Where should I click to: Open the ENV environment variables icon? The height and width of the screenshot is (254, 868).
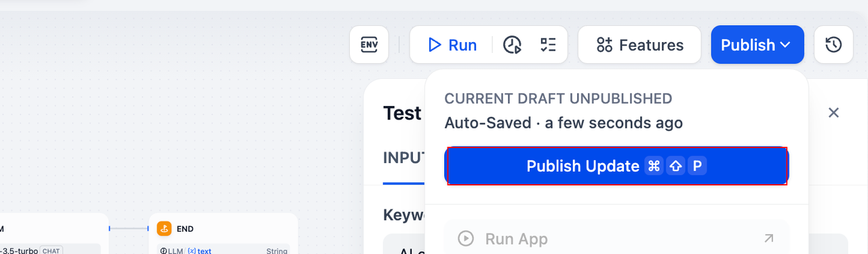click(369, 45)
